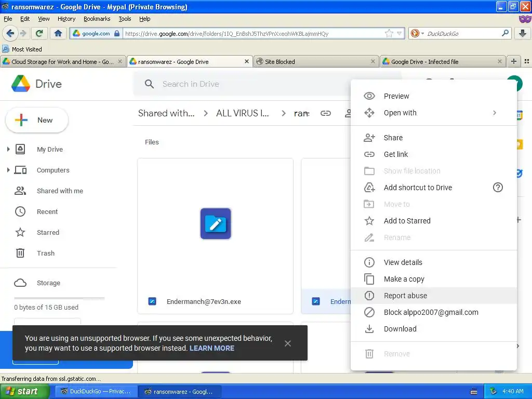This screenshot has height=399, width=532.
Task: Select Download in the context menu
Action: pyautogui.click(x=434, y=329)
